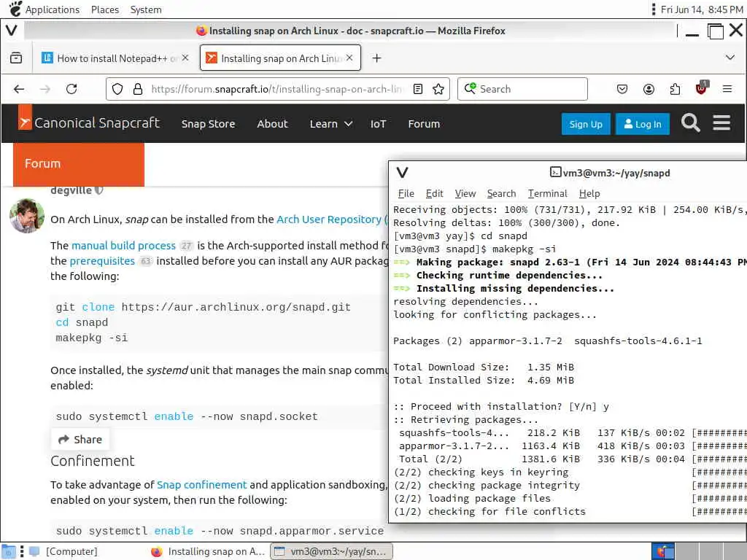Click the Firefox forward arrow

[44, 89]
